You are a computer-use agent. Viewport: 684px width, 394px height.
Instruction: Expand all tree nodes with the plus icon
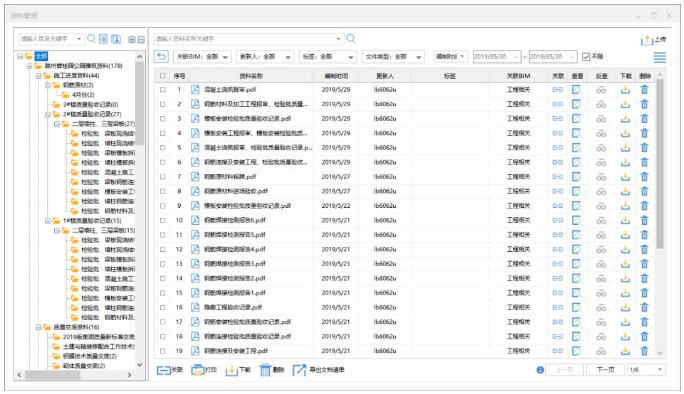click(132, 39)
